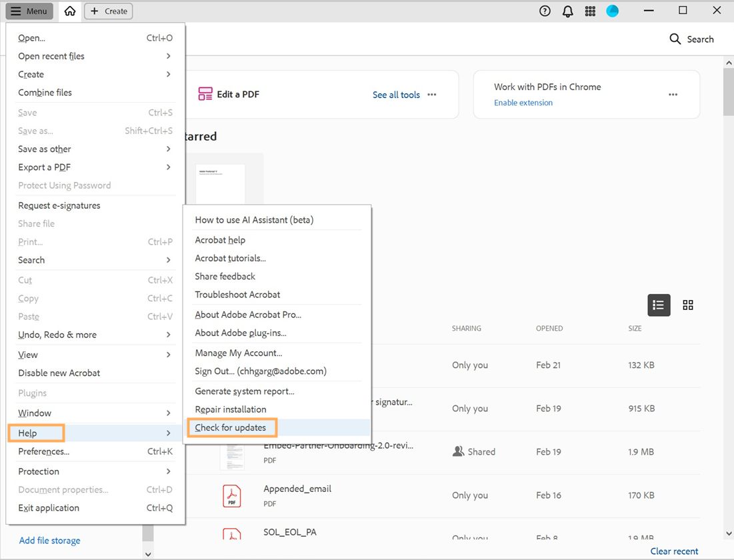734x560 pixels.
Task: Click the Clear recent link
Action: 674,551
